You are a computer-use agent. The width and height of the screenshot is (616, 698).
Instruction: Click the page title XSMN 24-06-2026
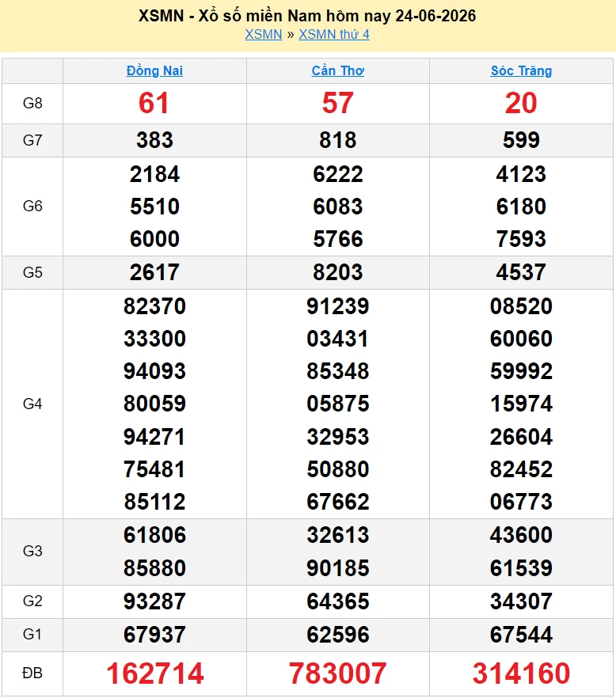307,16
